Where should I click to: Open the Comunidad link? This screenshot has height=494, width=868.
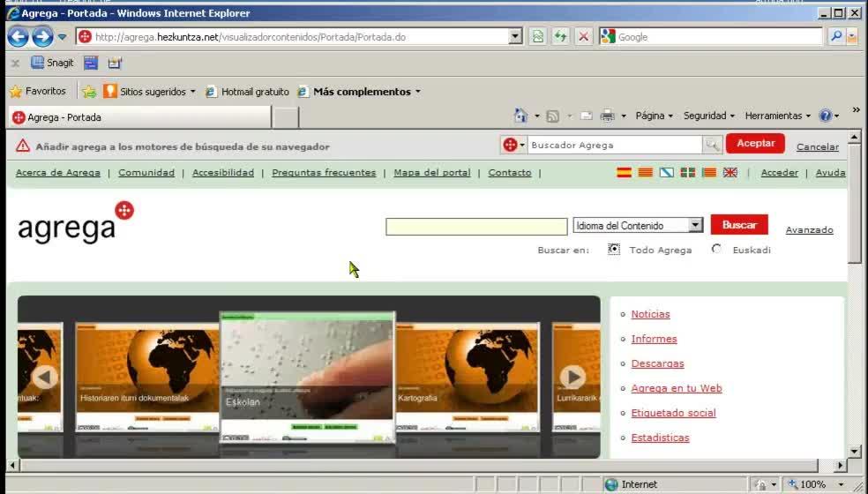[146, 173]
